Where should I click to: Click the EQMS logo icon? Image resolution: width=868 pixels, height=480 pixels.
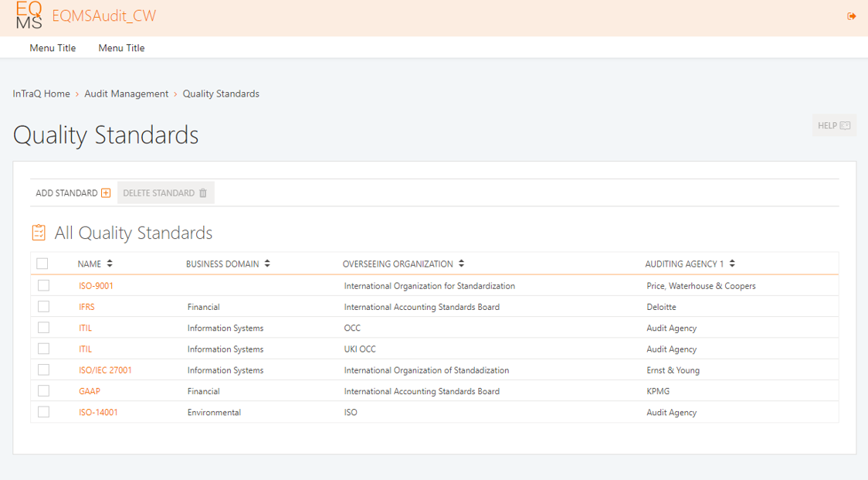click(29, 15)
